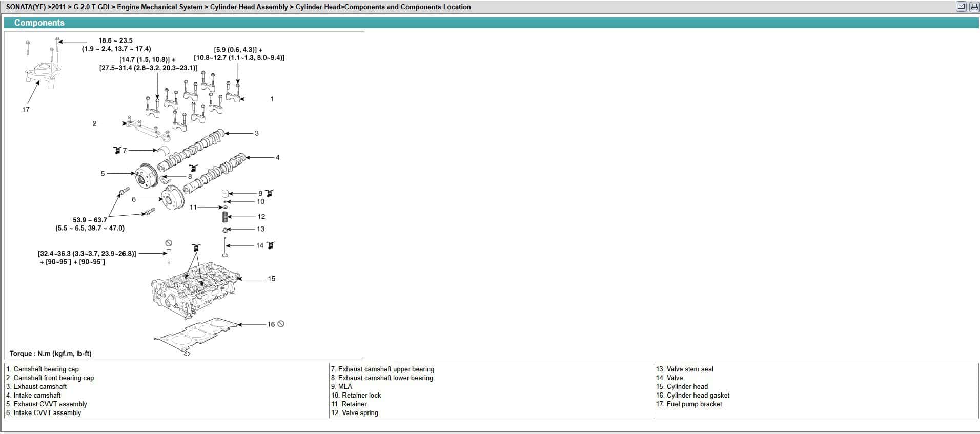Click "9. MLA" in the parts legend
980x434 pixels.
341,386
